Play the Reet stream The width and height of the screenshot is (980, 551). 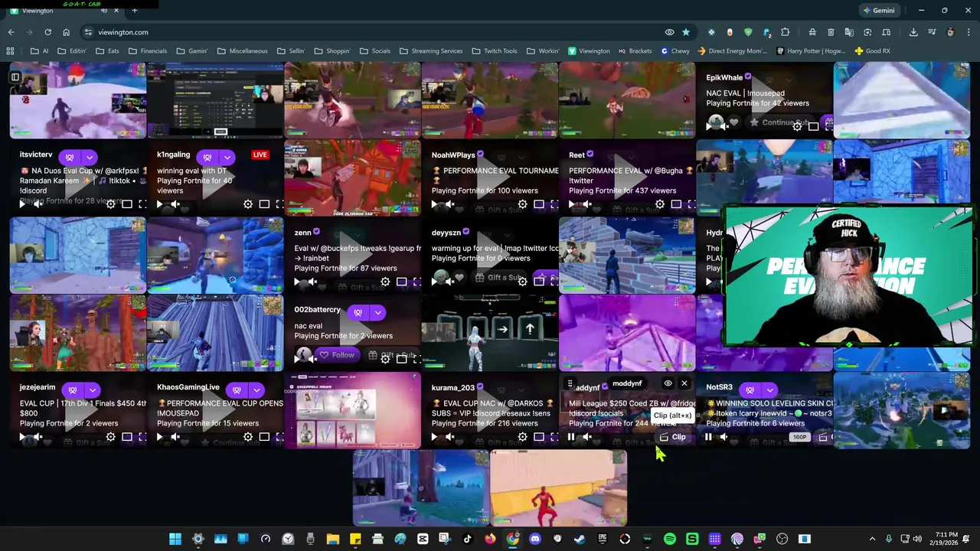click(571, 204)
